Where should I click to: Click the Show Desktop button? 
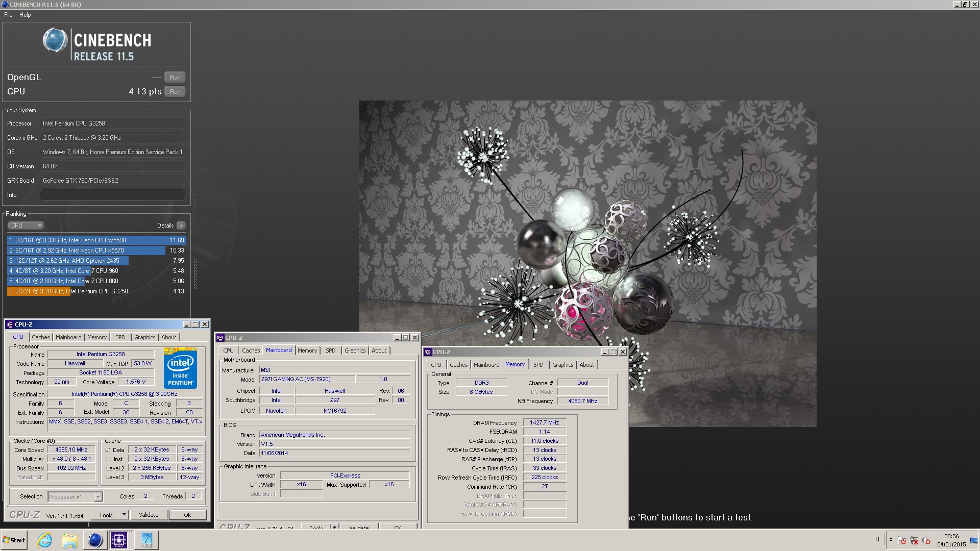click(x=974, y=540)
